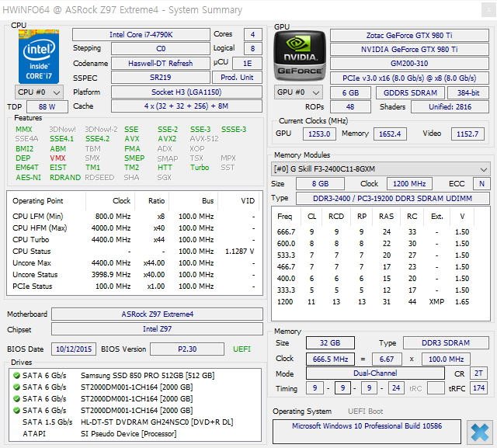
Task: Click the memory module Size 8 GB field
Action: click(x=320, y=184)
